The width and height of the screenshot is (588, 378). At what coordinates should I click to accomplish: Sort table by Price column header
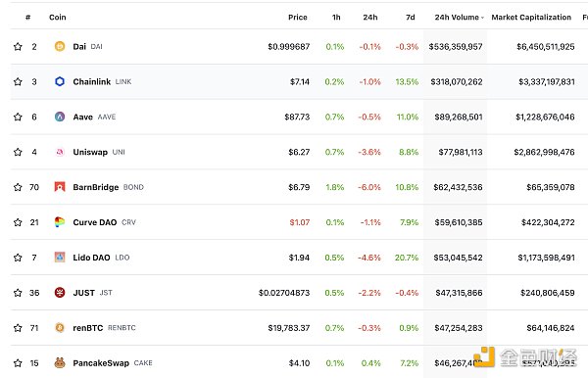pyautogui.click(x=298, y=18)
